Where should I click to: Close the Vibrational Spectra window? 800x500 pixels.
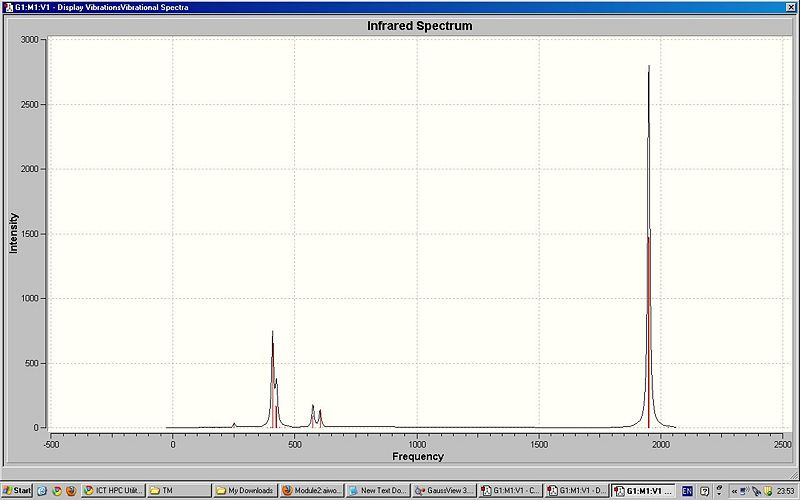(791, 7)
